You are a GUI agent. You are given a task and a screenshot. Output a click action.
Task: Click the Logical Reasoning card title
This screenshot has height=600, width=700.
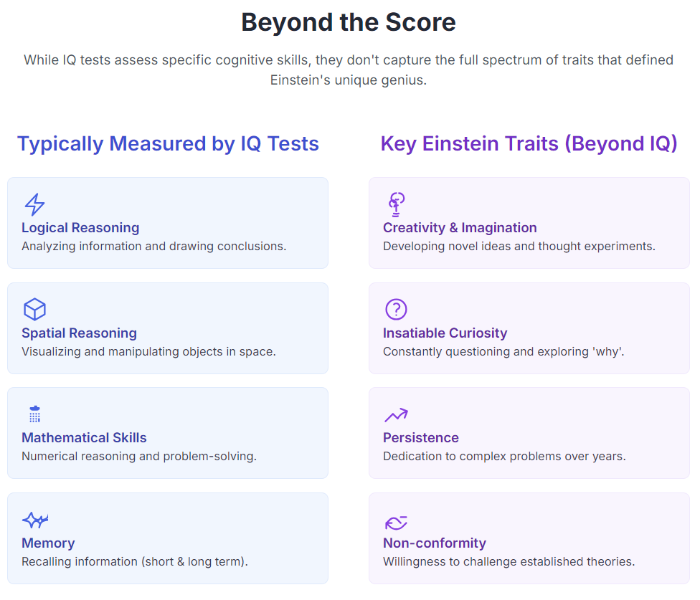pos(80,228)
